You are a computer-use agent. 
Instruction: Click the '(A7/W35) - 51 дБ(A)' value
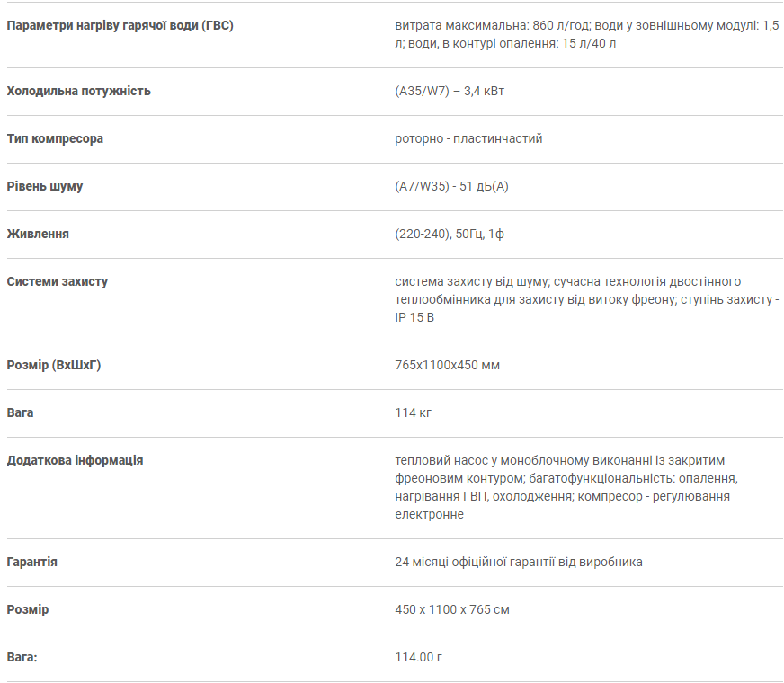pos(451,186)
